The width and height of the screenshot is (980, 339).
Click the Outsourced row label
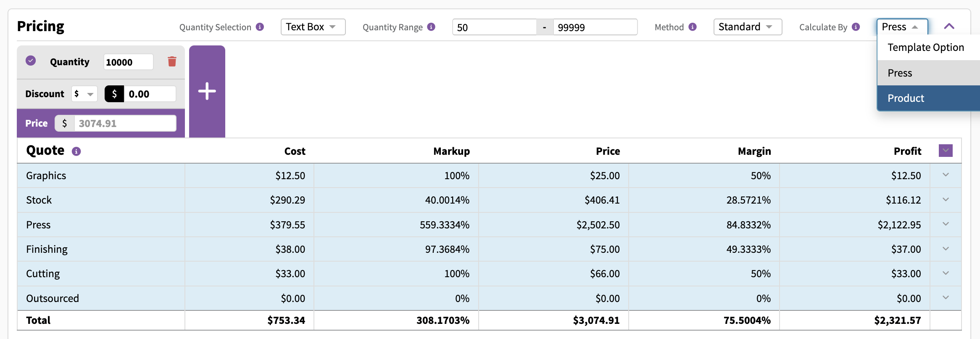[x=53, y=299]
